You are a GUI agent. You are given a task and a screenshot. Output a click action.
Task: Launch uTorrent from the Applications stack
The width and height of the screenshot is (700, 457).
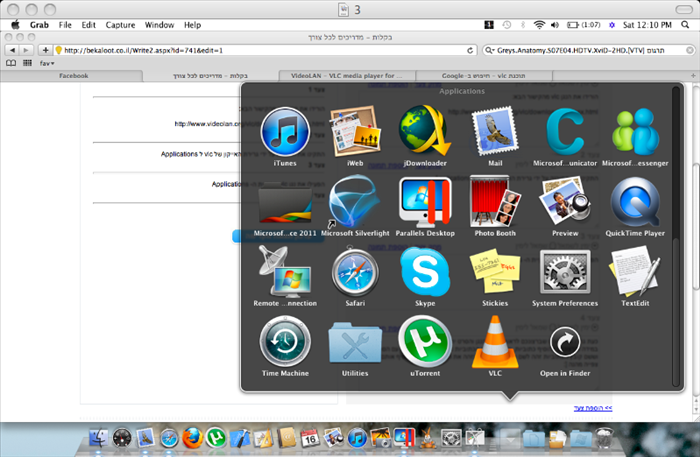click(425, 341)
